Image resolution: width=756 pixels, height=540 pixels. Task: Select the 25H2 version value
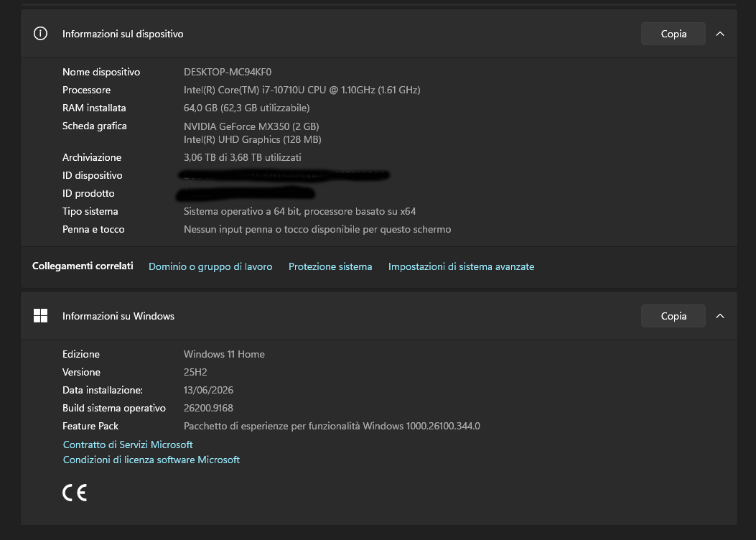[x=195, y=372]
